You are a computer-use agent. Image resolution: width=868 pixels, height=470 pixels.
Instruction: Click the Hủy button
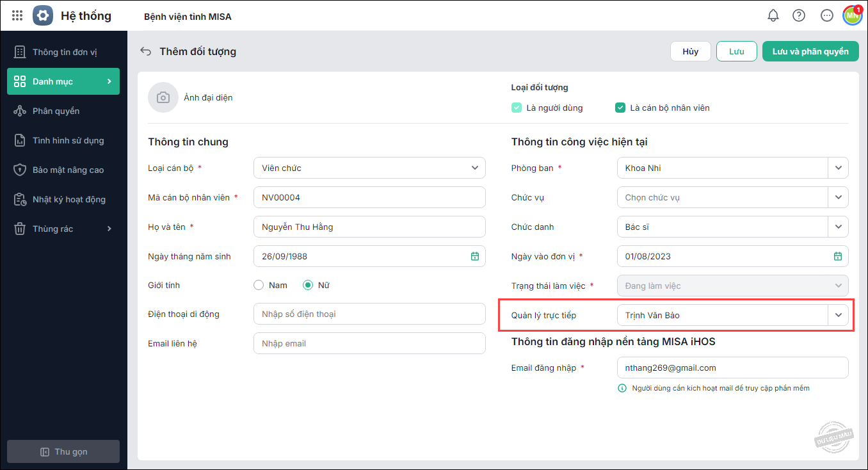click(x=690, y=51)
